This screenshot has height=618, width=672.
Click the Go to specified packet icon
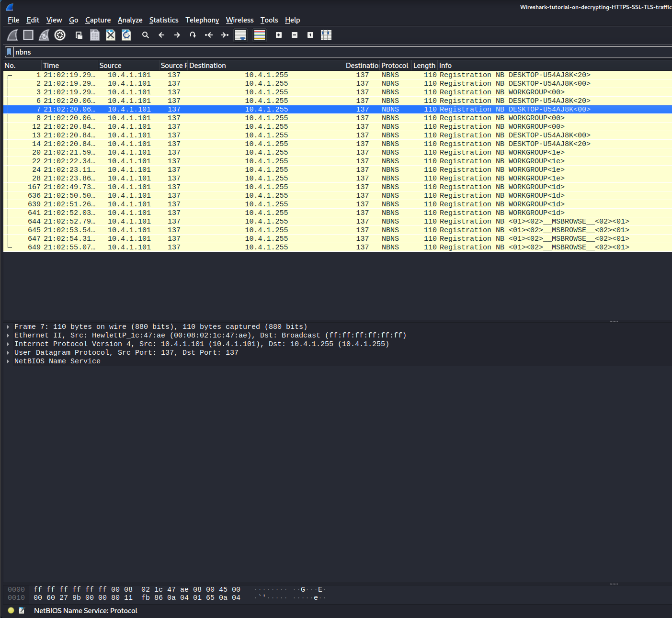coord(193,35)
